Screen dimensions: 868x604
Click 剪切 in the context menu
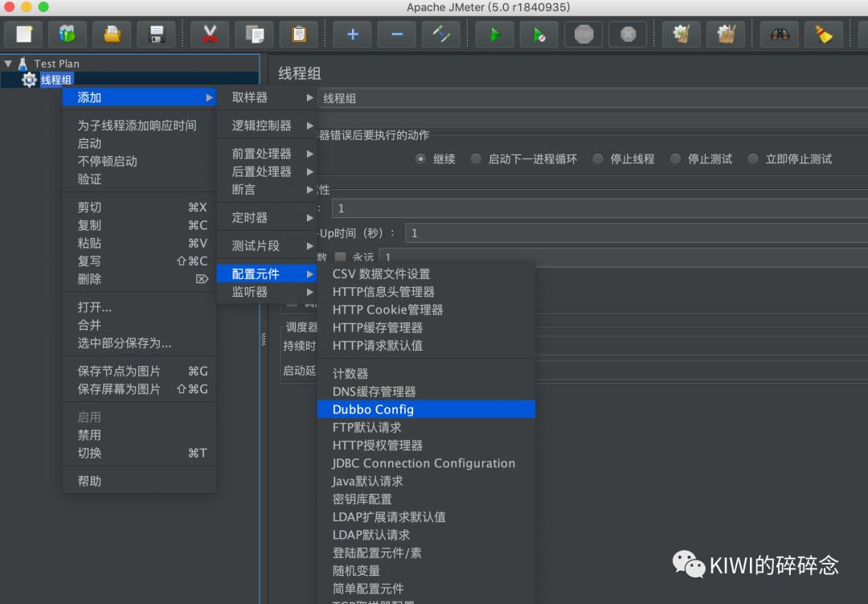139,207
